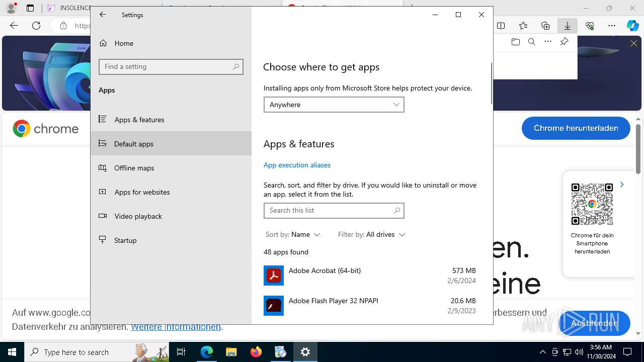Open Edge settings and more menu
The height and width of the screenshot is (362, 644).
click(612, 26)
